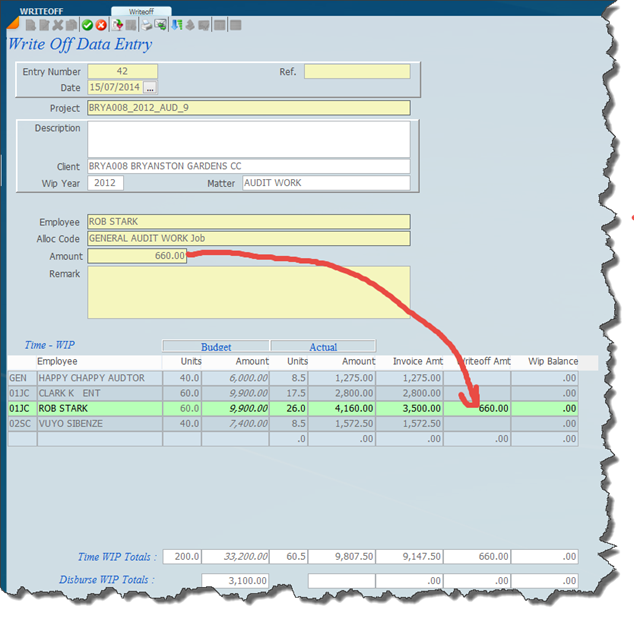
Task: Click in the Description text box
Action: coord(248,139)
